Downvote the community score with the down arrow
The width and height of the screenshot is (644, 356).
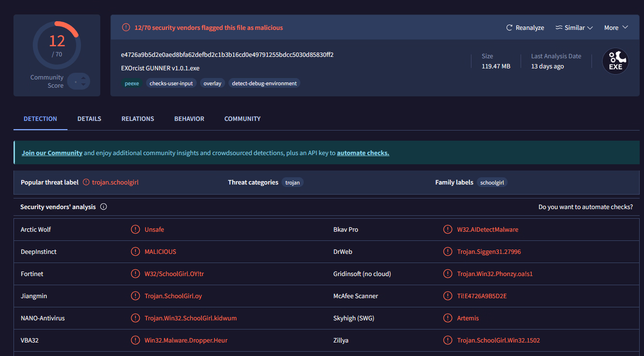[x=83, y=85]
